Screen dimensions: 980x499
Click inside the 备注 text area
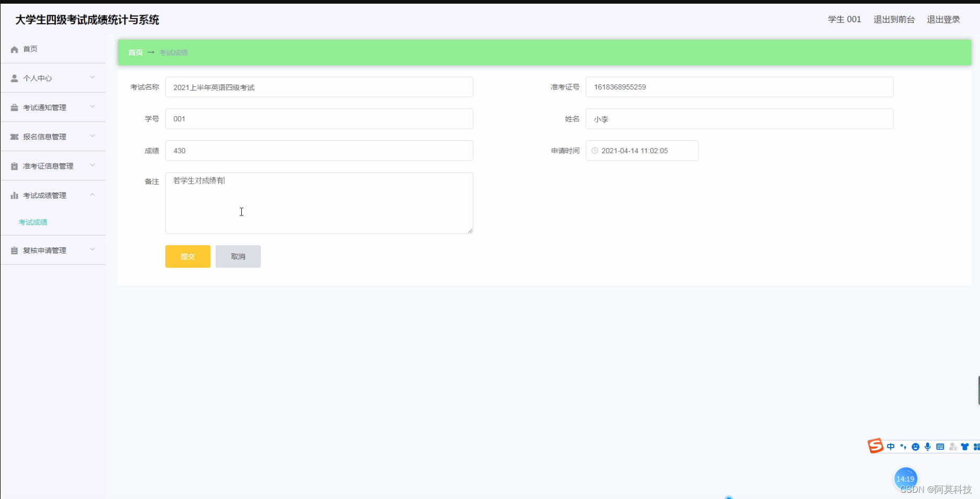[319, 203]
